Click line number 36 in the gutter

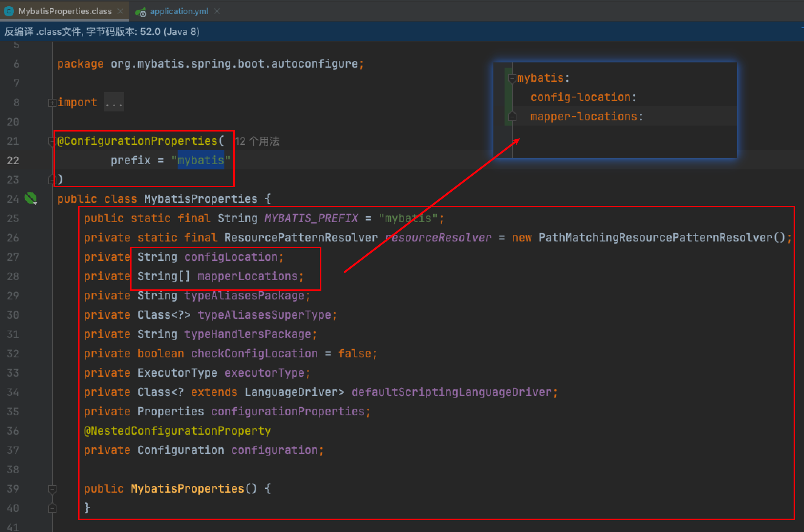pyautogui.click(x=13, y=431)
